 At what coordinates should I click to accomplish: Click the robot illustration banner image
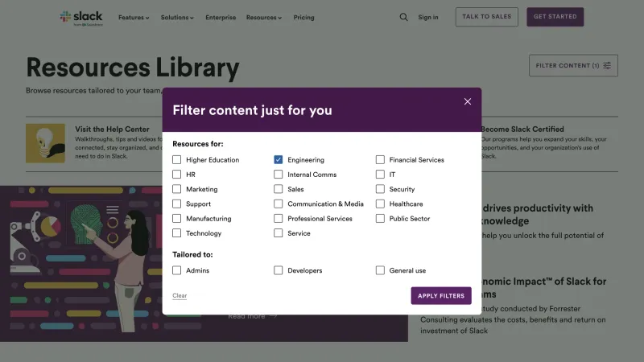(82, 264)
